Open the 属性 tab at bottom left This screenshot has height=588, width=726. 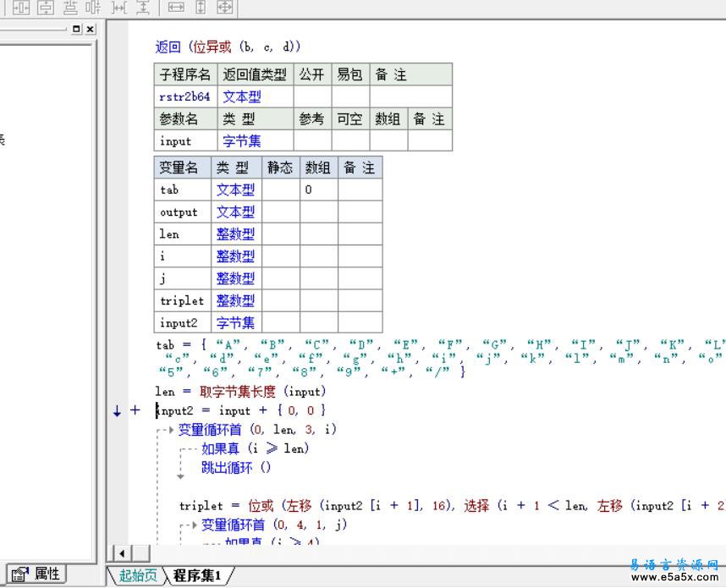point(36,574)
